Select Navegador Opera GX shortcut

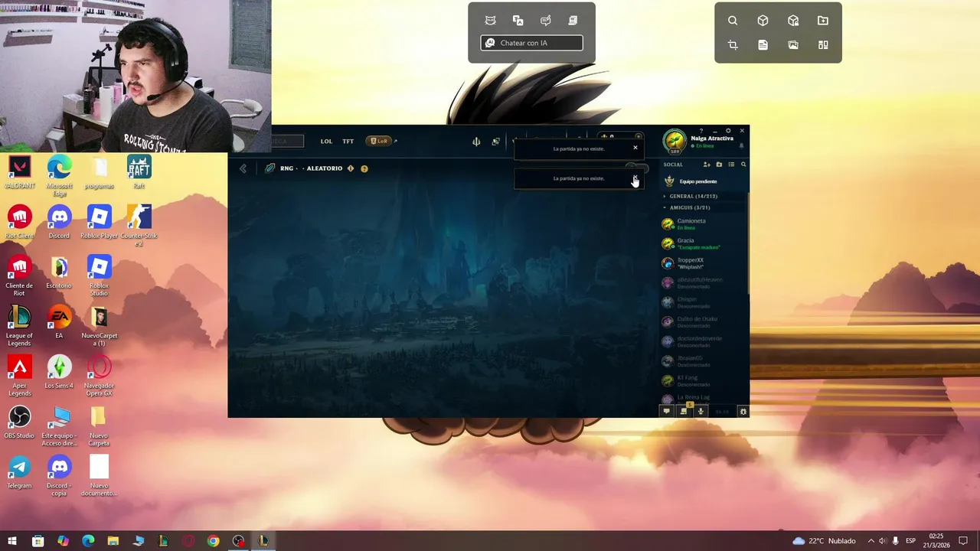[x=99, y=376]
